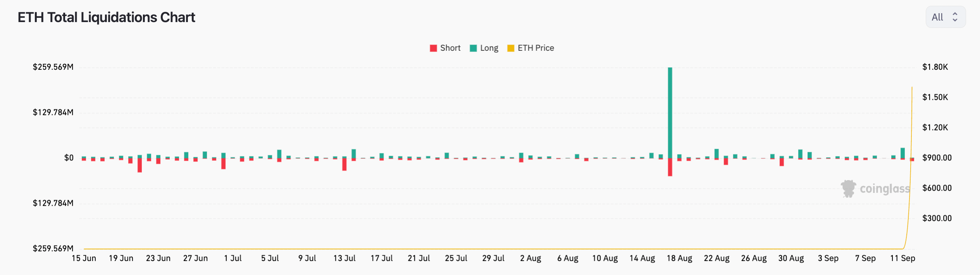Click the $0 liquidation axis label

(x=69, y=158)
